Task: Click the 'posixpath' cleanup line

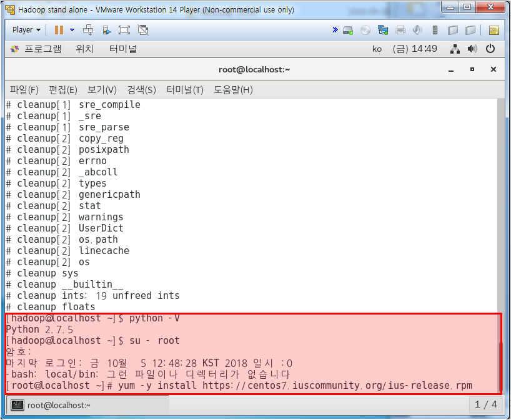Action: tap(67, 150)
